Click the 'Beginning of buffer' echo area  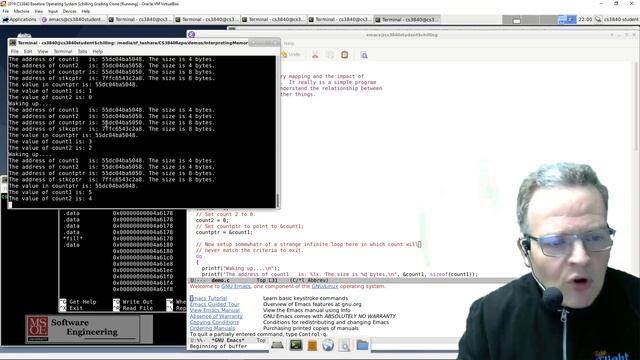218,346
